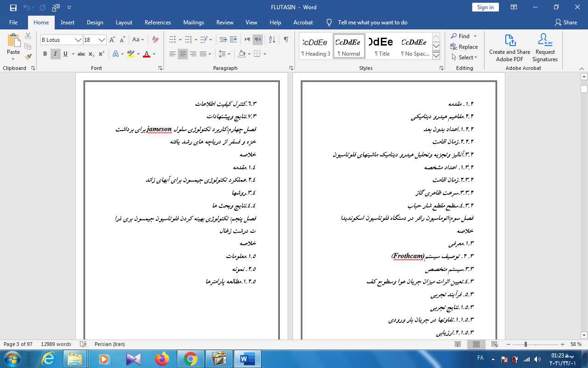Toggle bold formatting
This screenshot has height=368, width=588.
pyautogui.click(x=45, y=54)
